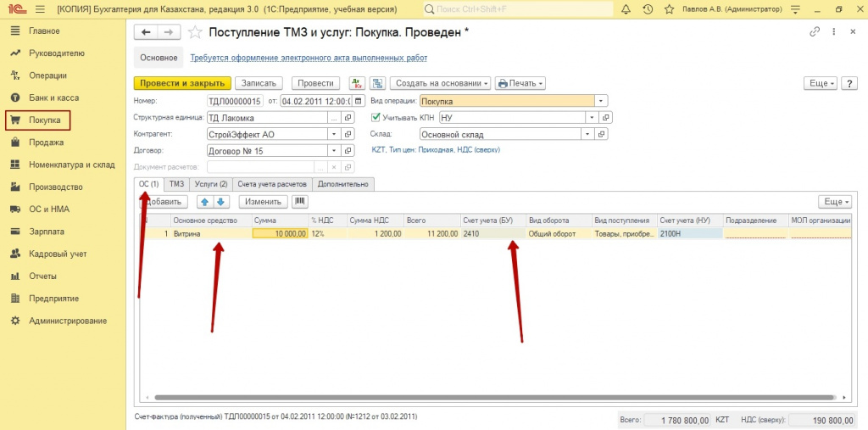868x430 pixels.
Task: Click the Номер input field
Action: [x=235, y=101]
